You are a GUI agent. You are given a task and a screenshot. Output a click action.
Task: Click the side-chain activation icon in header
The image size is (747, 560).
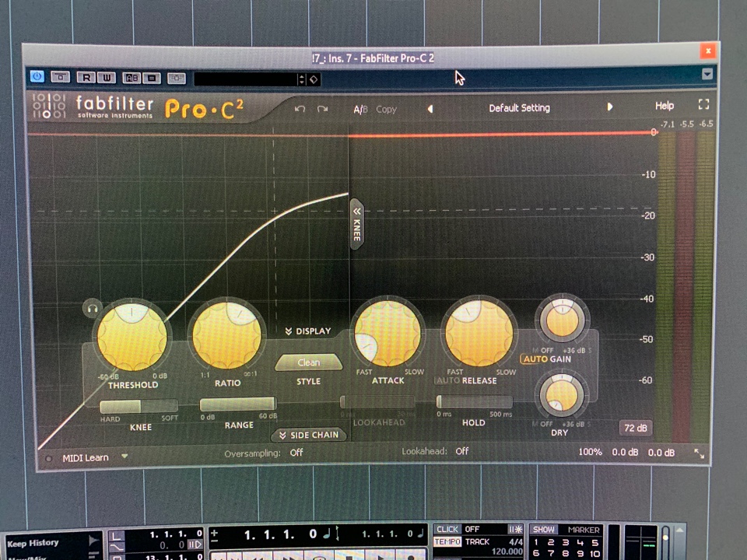pos(176,78)
